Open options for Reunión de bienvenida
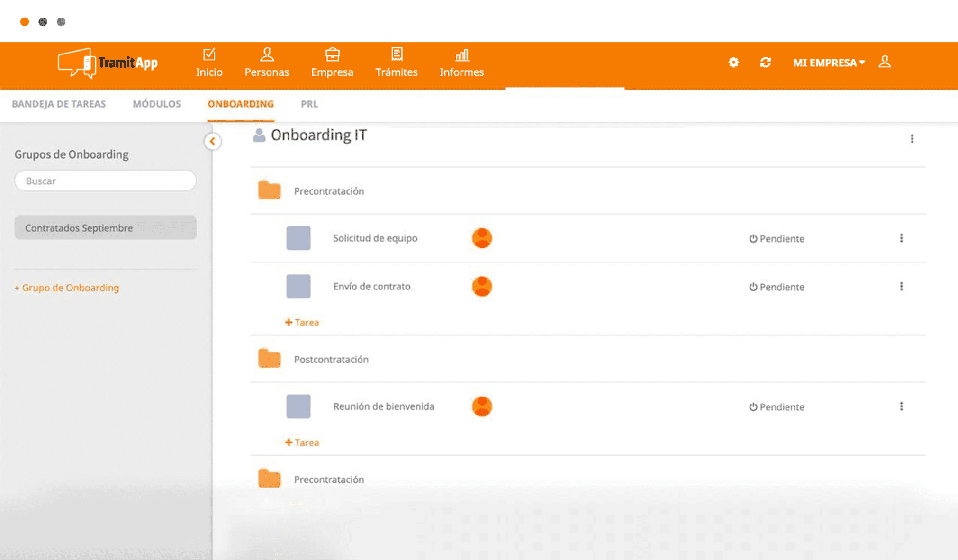958x560 pixels. (x=901, y=406)
